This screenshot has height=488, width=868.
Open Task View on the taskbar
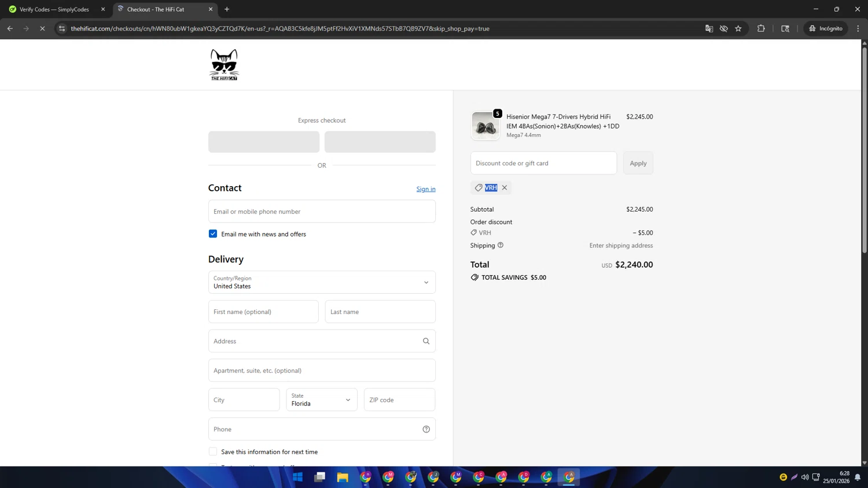[320, 477]
